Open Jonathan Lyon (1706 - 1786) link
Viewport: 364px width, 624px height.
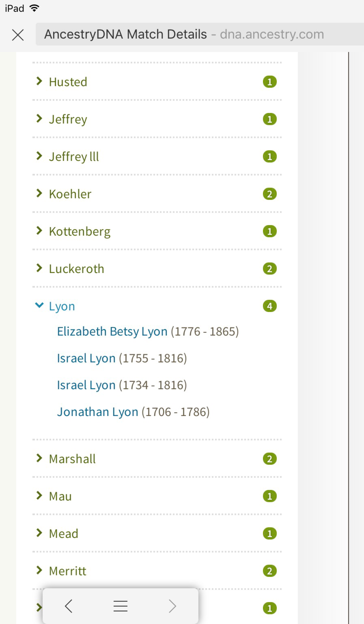click(97, 412)
